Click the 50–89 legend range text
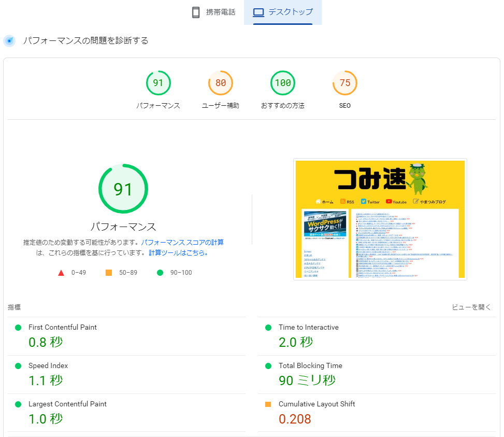This screenshot has height=437, width=504. click(128, 273)
